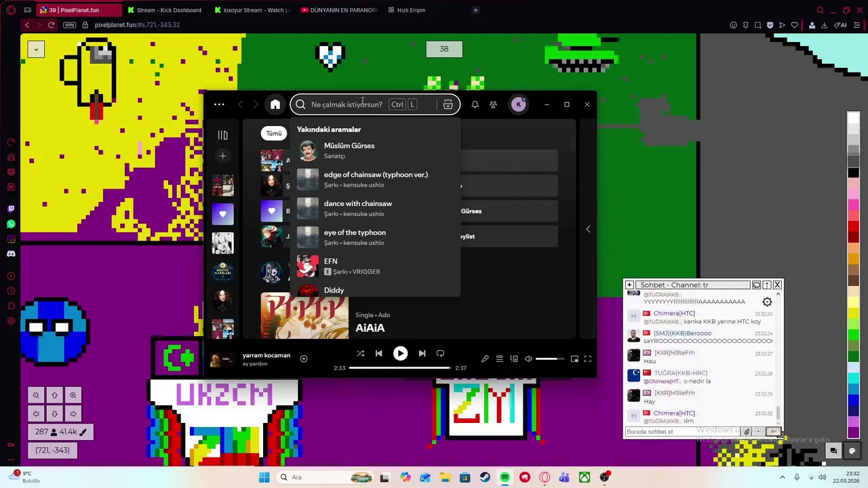Image resolution: width=868 pixels, height=488 pixels.
Task: Move PixelPlanet canvas down
Action: click(x=54, y=413)
